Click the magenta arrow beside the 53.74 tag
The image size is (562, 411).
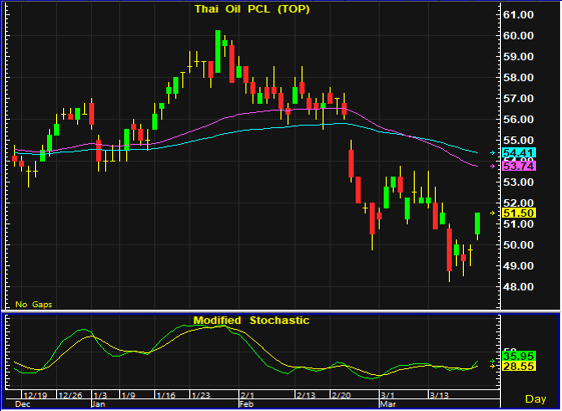coord(492,166)
